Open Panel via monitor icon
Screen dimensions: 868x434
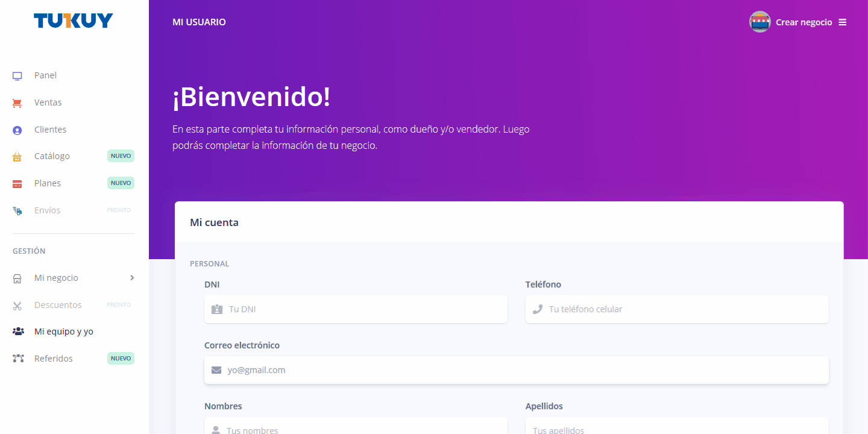coord(17,76)
